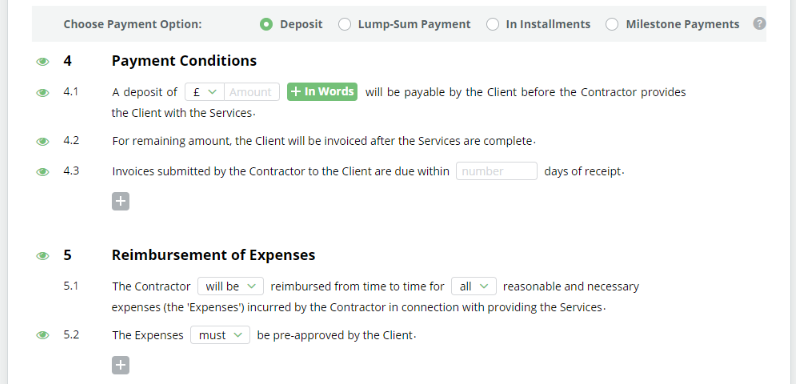
Task: Click the green In Words button
Action: [x=322, y=92]
